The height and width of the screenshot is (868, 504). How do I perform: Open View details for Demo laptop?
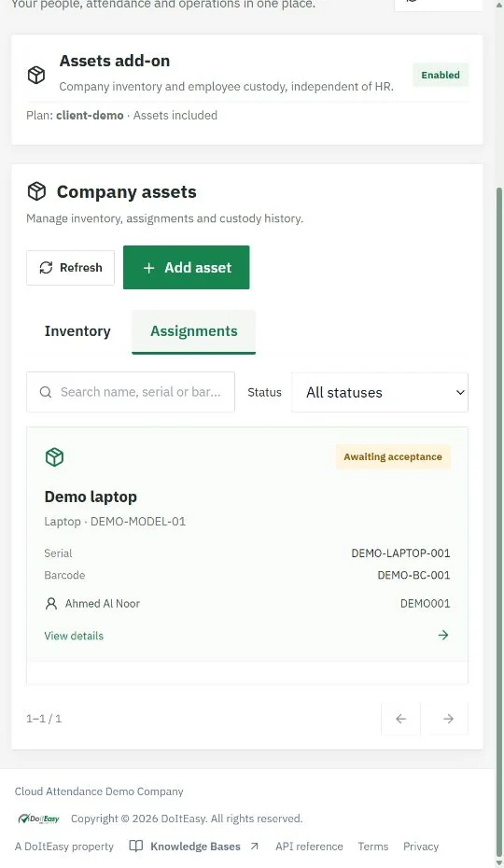click(x=74, y=636)
